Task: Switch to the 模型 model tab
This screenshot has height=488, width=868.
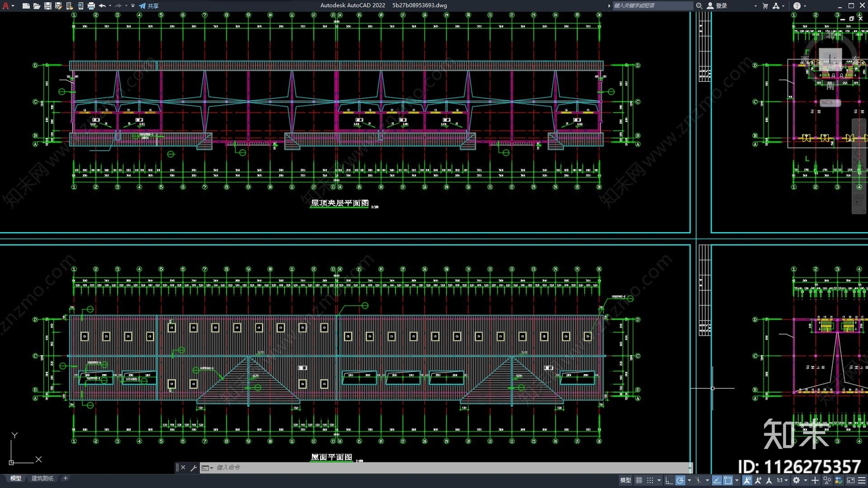Action: click(16, 478)
